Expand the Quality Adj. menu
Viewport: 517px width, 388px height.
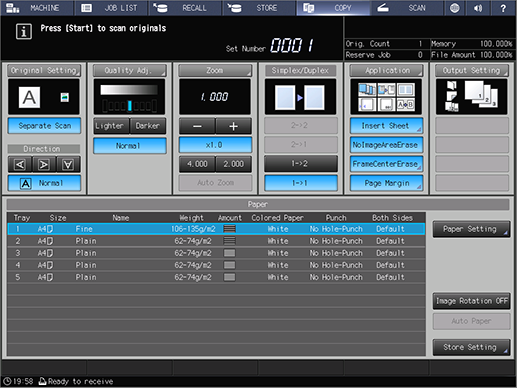[129, 70]
